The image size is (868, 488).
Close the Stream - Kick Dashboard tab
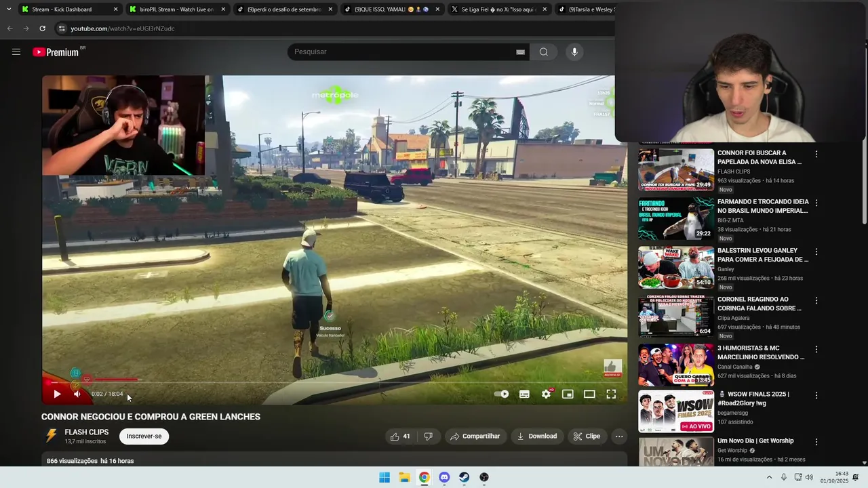click(115, 9)
